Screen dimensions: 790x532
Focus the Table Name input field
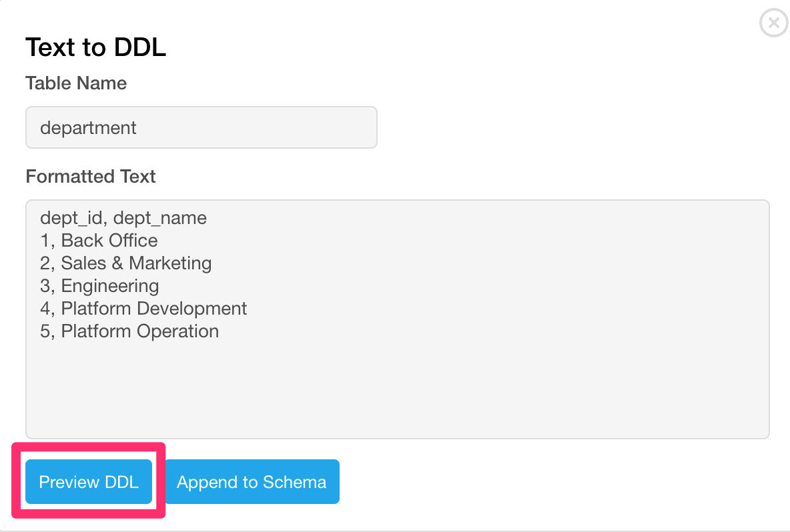click(x=201, y=127)
